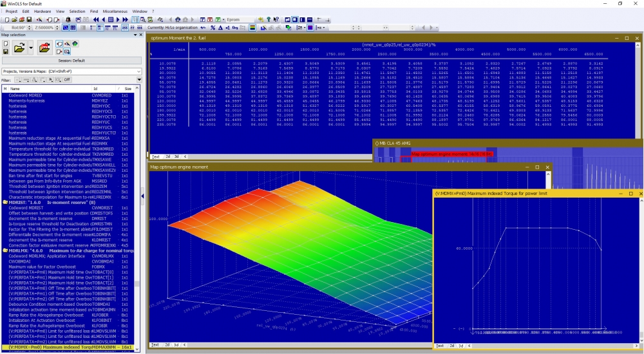Switch off the map filter with Off button

pos(66,80)
